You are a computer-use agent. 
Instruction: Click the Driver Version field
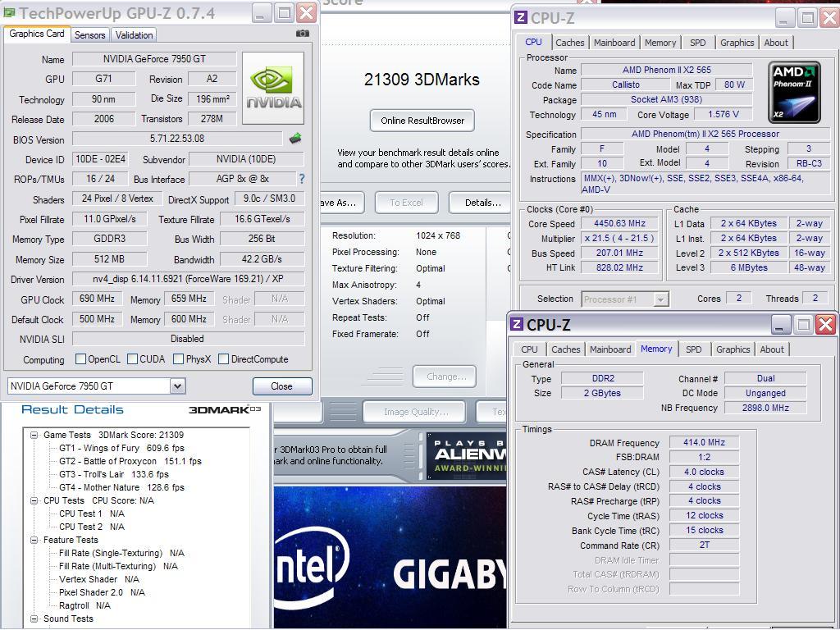pos(188,279)
